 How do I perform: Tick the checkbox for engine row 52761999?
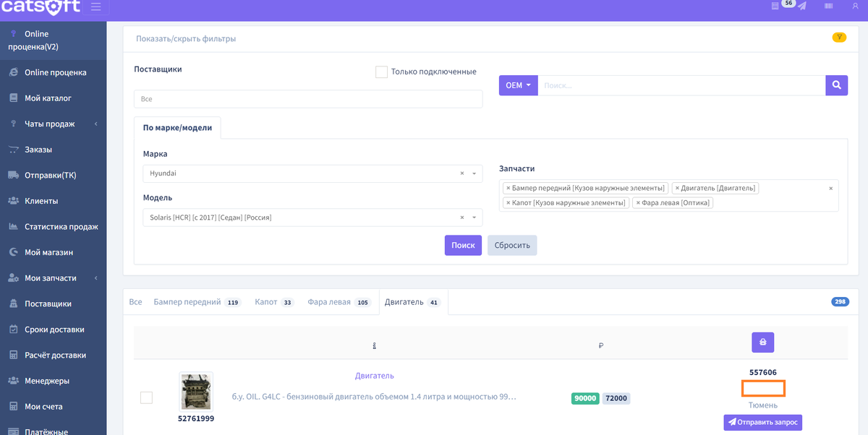click(146, 397)
